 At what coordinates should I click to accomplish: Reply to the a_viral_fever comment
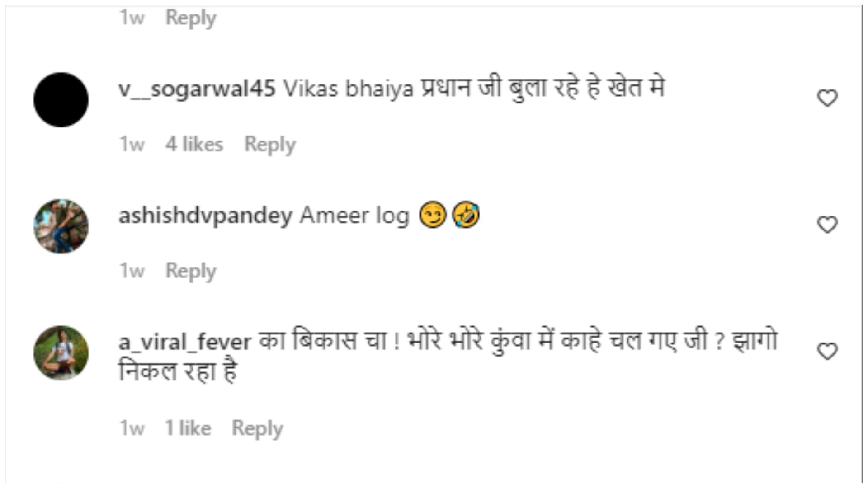pyautogui.click(x=257, y=428)
